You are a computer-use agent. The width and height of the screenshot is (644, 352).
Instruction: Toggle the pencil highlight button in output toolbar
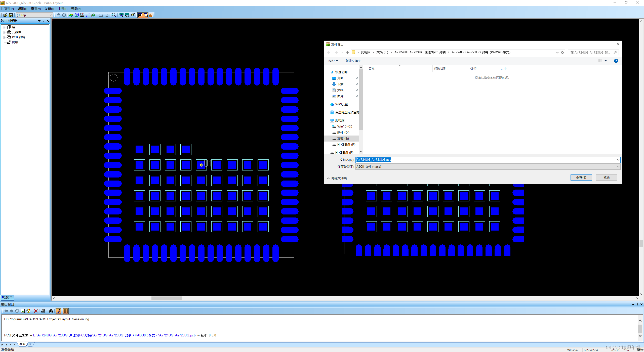tap(58, 311)
